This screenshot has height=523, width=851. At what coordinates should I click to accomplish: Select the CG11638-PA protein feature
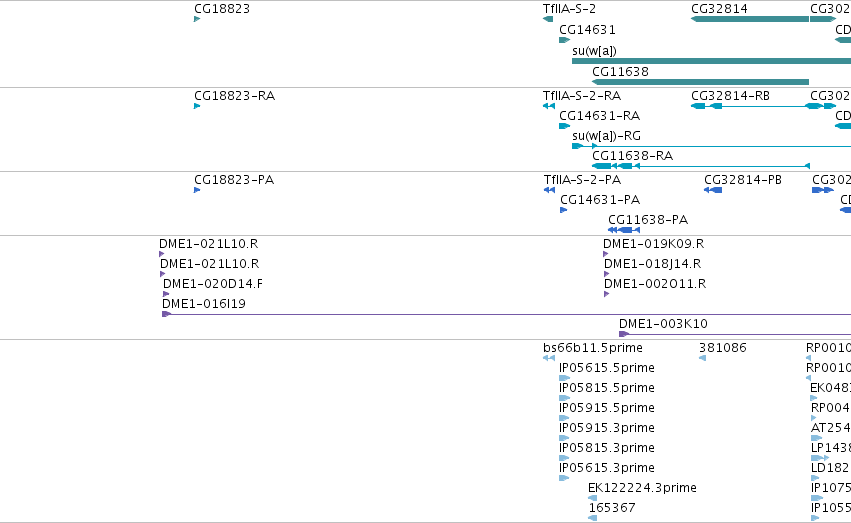(x=624, y=230)
